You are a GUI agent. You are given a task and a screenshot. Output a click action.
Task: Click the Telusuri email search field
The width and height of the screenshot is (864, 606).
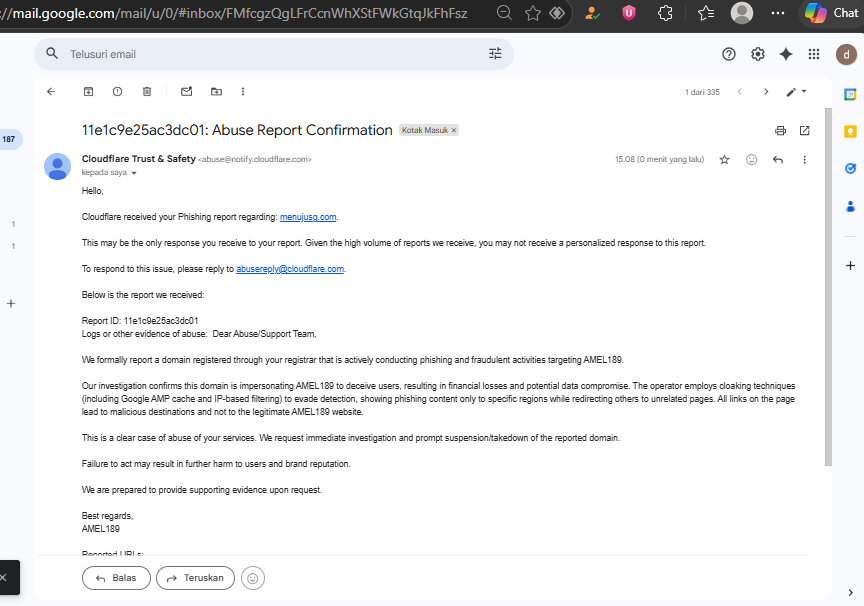pyautogui.click(x=273, y=54)
